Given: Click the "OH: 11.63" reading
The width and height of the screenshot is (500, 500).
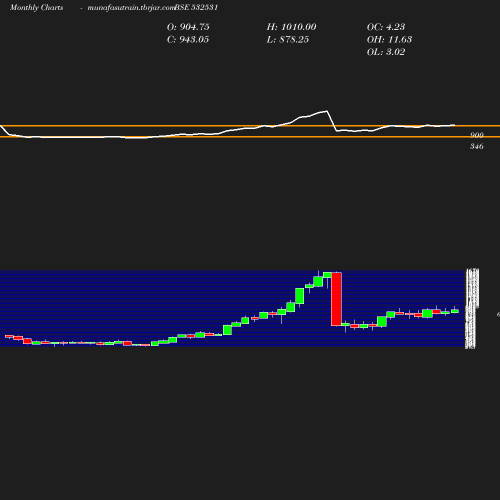Looking at the screenshot, I should click(389, 40).
